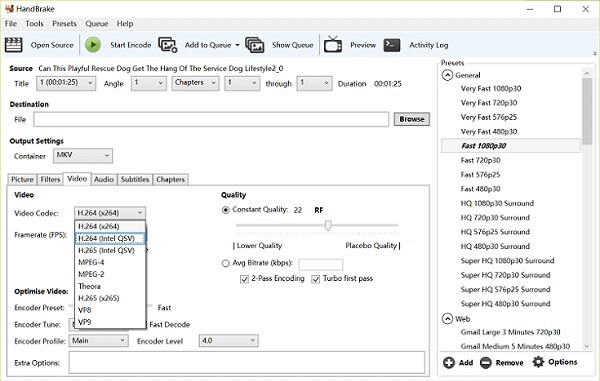Open the end chapter dropdown after through
This screenshot has width=600, height=381.
click(314, 83)
